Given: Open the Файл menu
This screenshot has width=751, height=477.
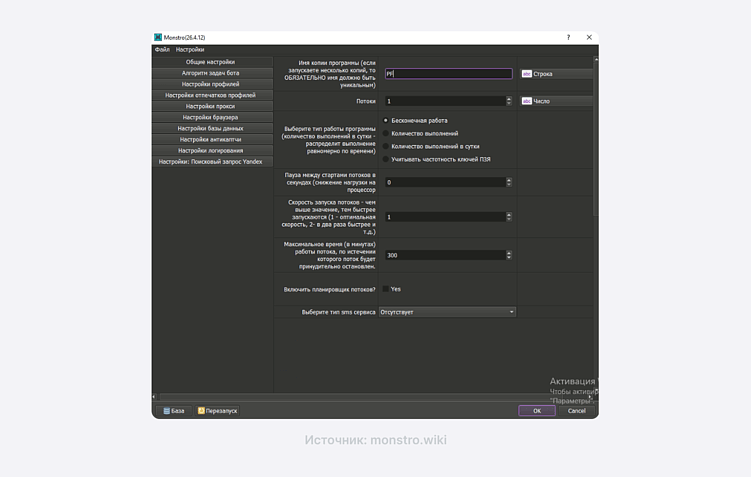Looking at the screenshot, I should coord(162,49).
